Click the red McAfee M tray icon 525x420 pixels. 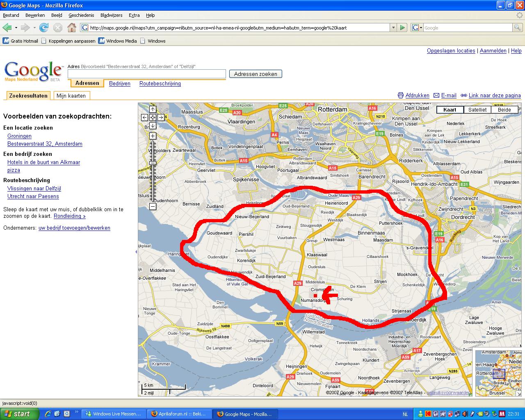click(x=502, y=414)
